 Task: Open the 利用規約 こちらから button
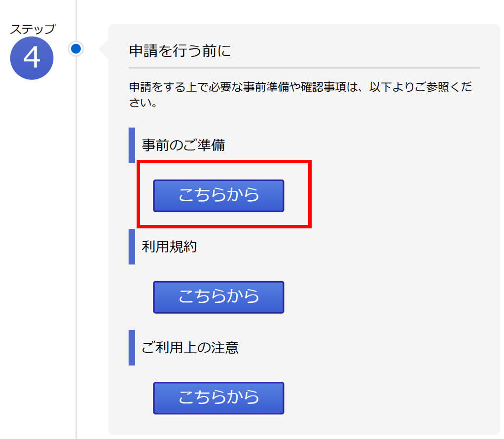click(218, 297)
